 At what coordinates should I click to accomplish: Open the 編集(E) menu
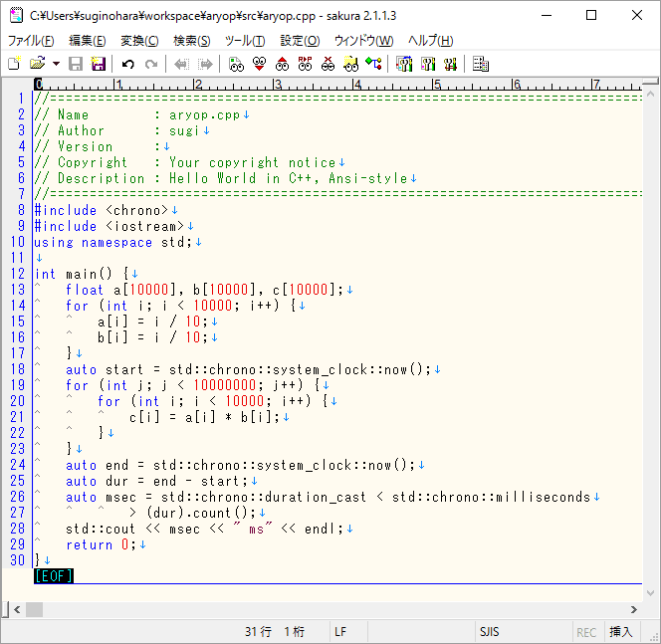pyautogui.click(x=88, y=41)
